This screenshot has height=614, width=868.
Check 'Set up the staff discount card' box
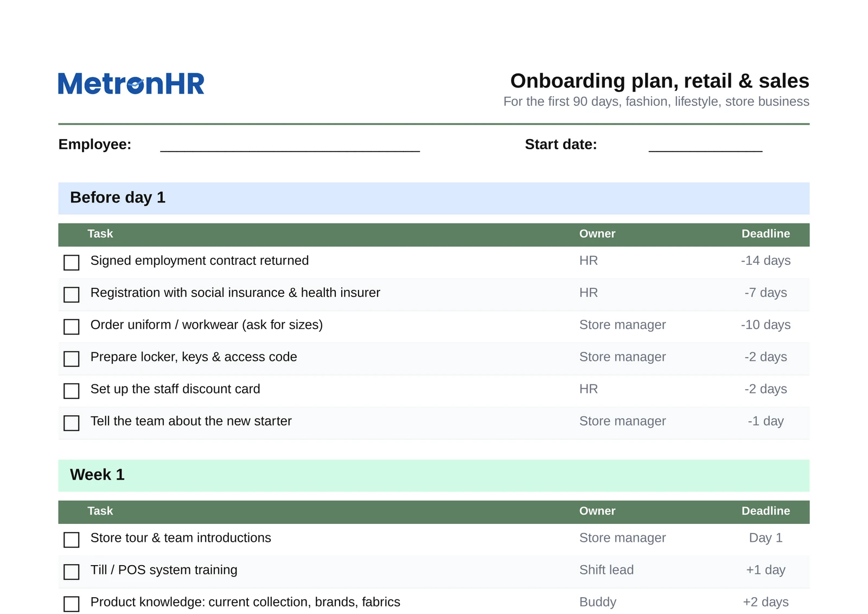tap(72, 391)
